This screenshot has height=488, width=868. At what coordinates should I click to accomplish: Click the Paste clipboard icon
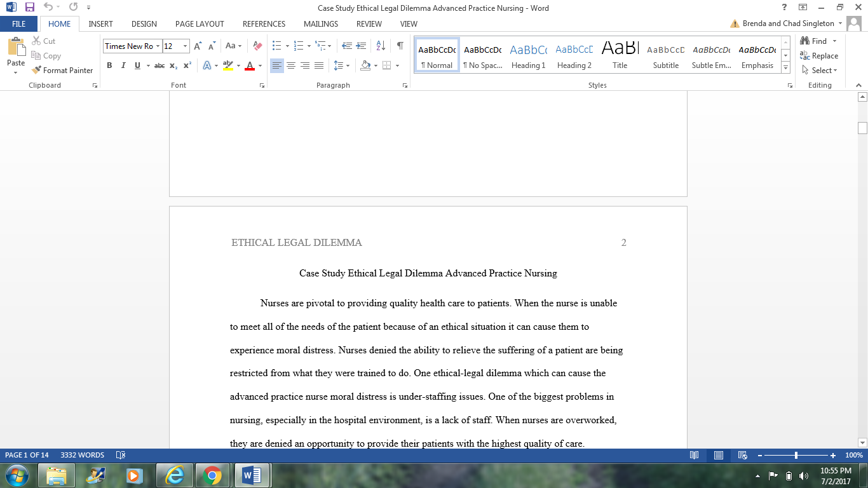[15, 48]
